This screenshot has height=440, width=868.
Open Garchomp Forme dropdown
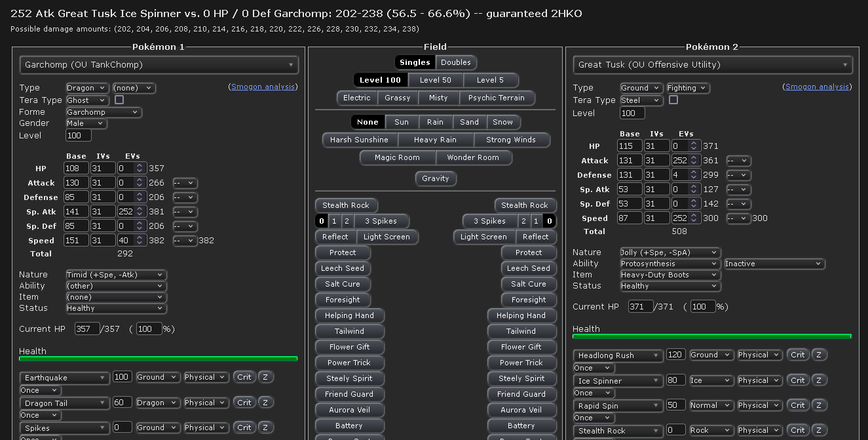pos(104,112)
